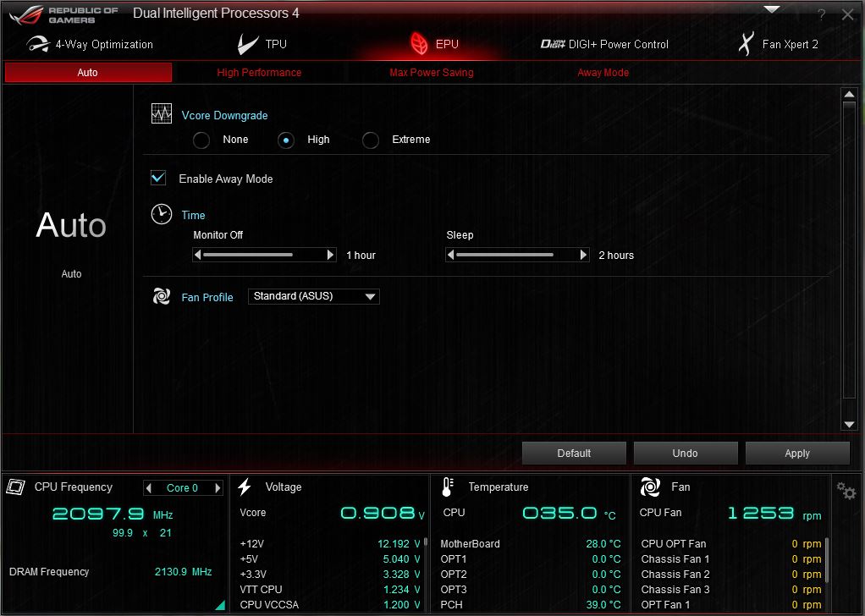The image size is (865, 616).
Task: Select None for Vcore Downgrade
Action: [x=201, y=140]
